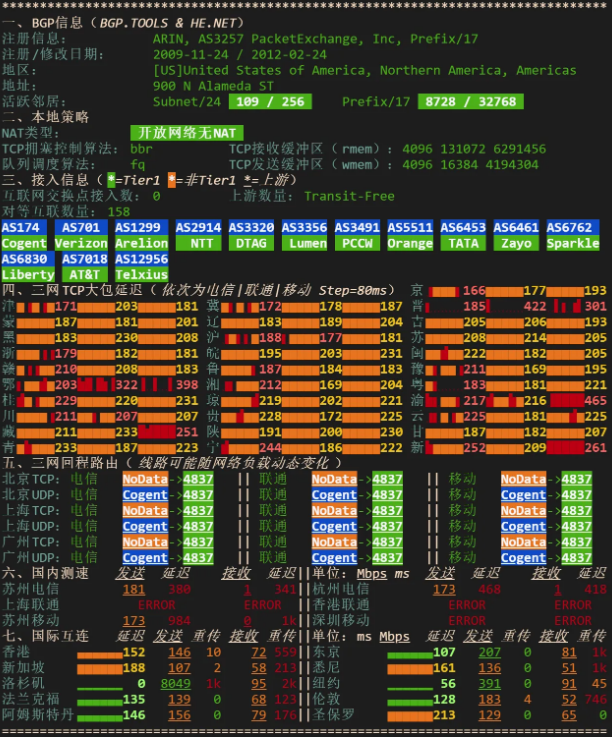Click 伦敦 retransmit value '746'

click(x=596, y=699)
